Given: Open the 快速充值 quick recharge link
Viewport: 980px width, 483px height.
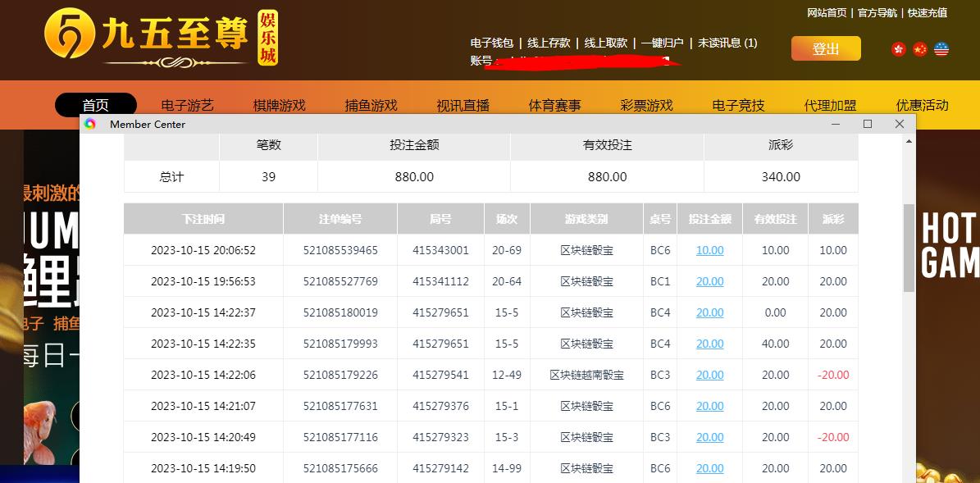Looking at the screenshot, I should click(928, 12).
